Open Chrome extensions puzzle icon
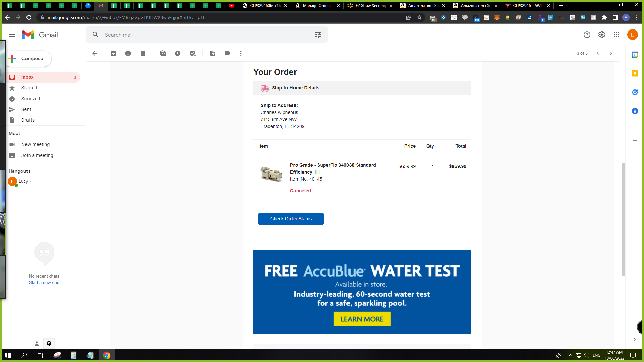Viewport: 644px width, 362px height. tap(604, 17)
